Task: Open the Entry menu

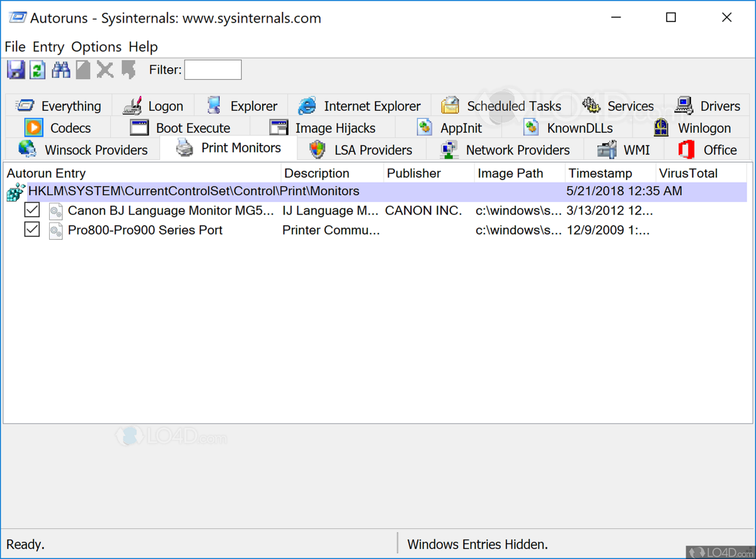Action: [x=49, y=47]
